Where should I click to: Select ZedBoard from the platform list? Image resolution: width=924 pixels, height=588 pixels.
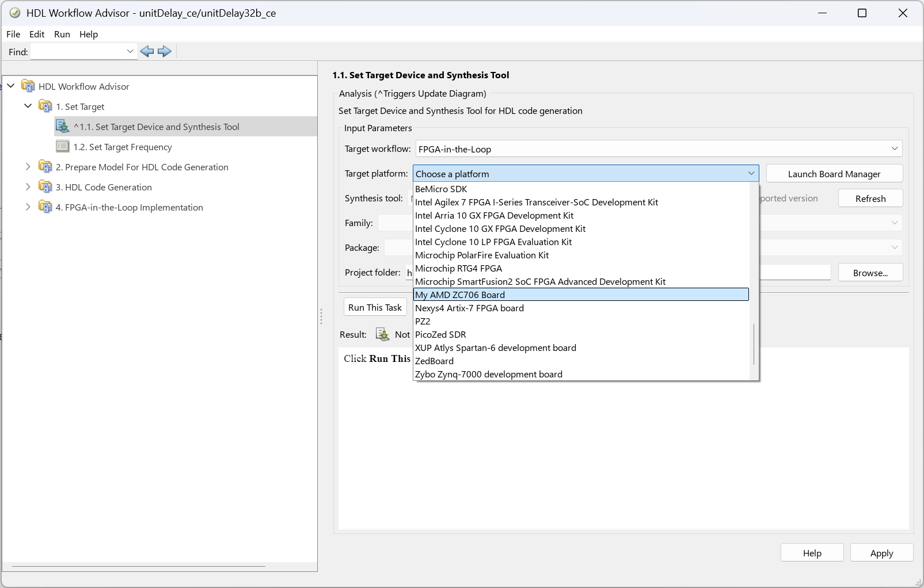pyautogui.click(x=434, y=361)
